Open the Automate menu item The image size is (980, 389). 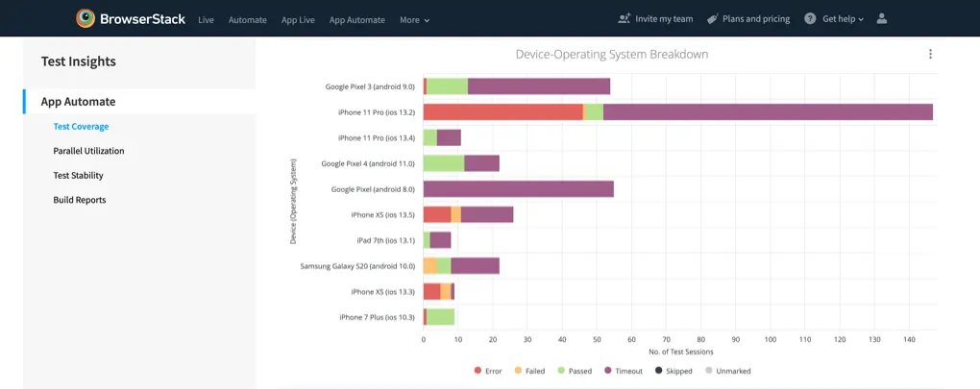(247, 19)
